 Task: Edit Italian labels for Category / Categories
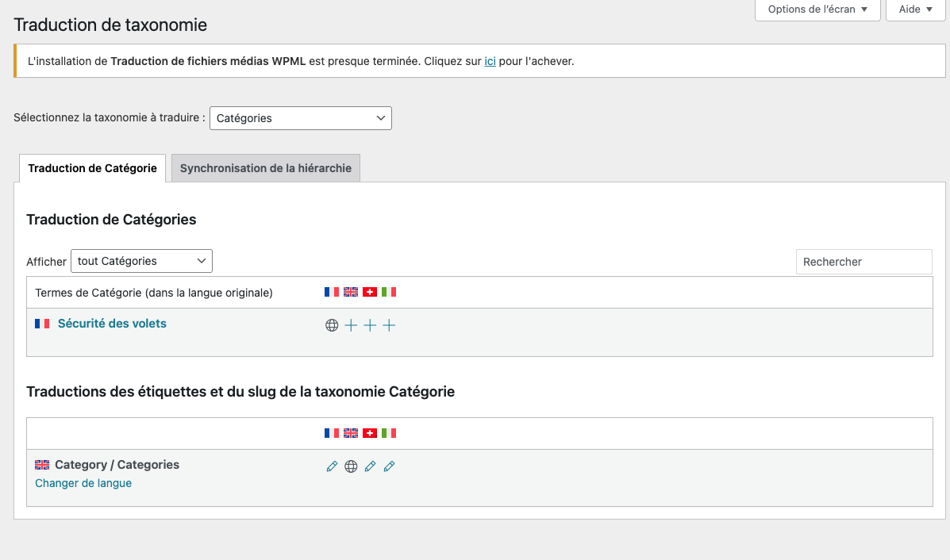tap(389, 466)
